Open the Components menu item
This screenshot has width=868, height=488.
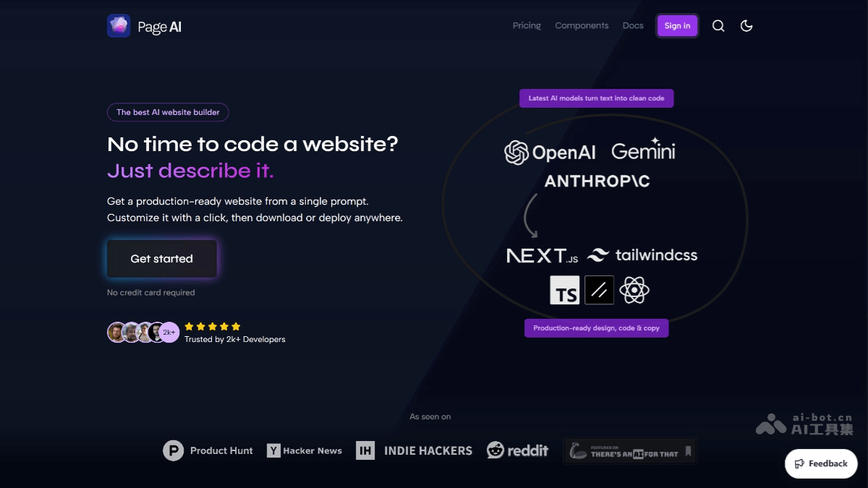[582, 25]
